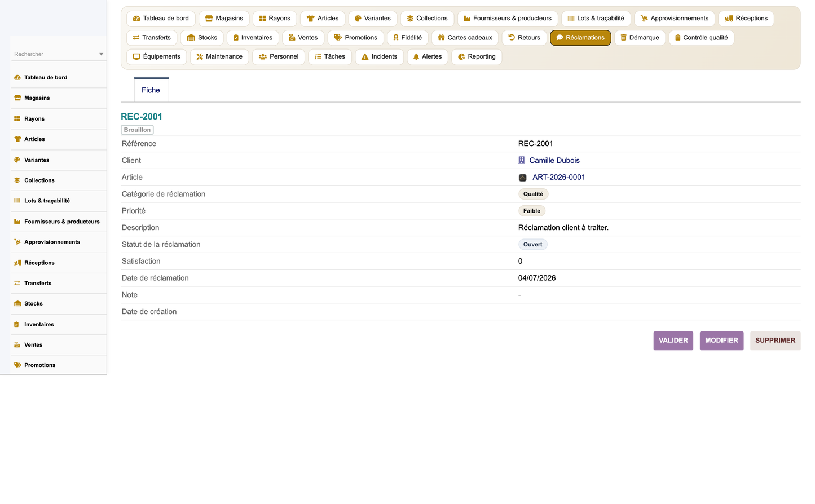The width and height of the screenshot is (815, 504).
Task: Open the Fiche tab
Action: [151, 90]
